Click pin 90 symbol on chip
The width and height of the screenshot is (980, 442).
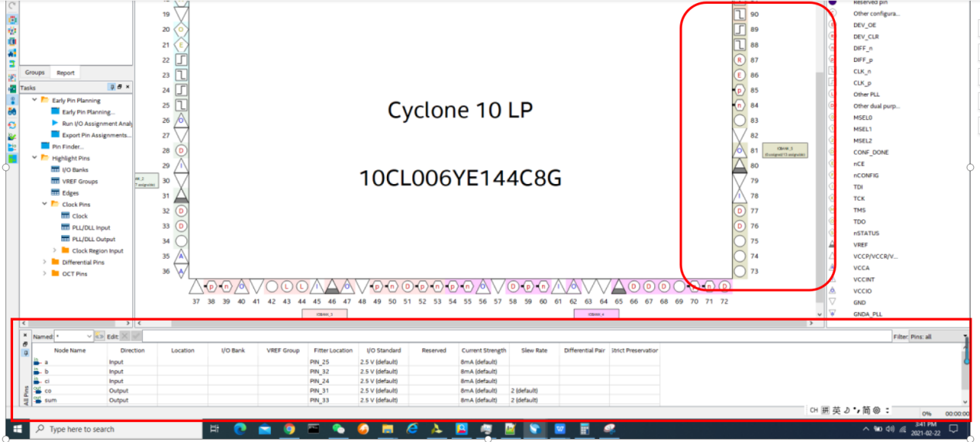pos(739,14)
